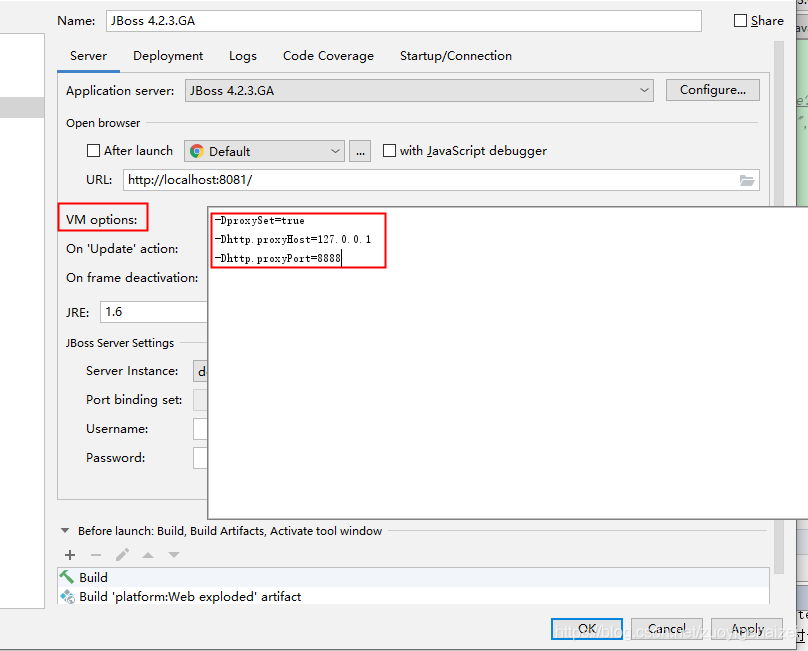Open the Server Instance dropdown
The width and height of the screenshot is (808, 651).
[200, 371]
